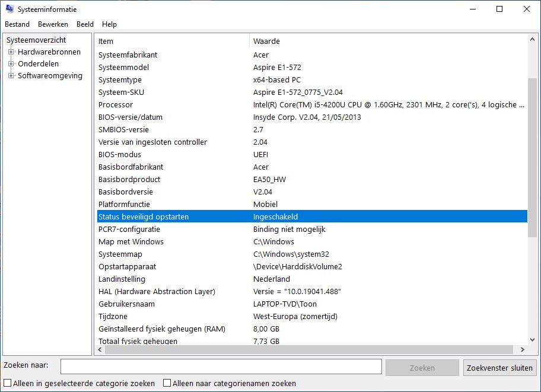Expand the Onderdelen tree node
Screen dimensions: 541x392
[11, 64]
